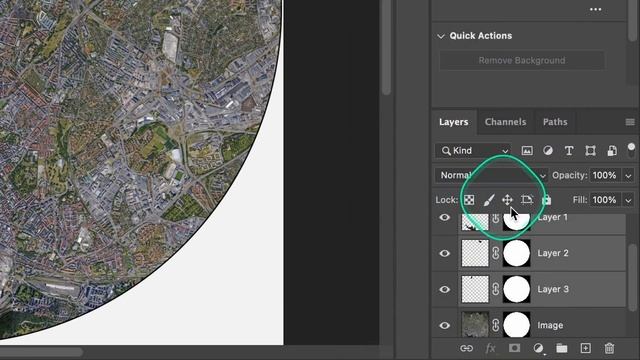The image size is (640, 360).
Task: Switch to the Channels tab
Action: tap(505, 122)
